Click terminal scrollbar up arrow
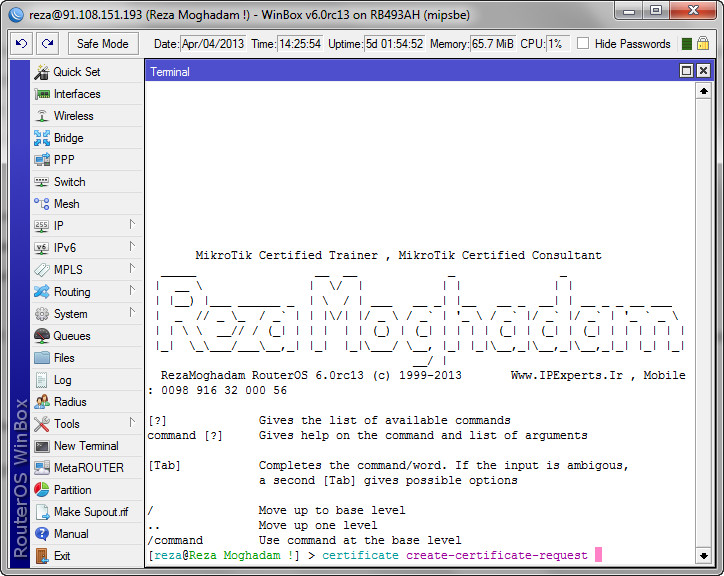 point(703,91)
